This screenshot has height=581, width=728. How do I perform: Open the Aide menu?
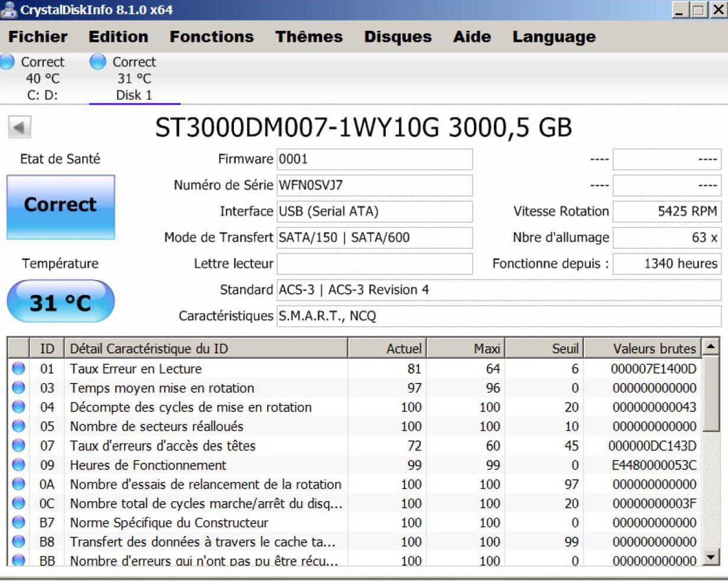pos(472,37)
